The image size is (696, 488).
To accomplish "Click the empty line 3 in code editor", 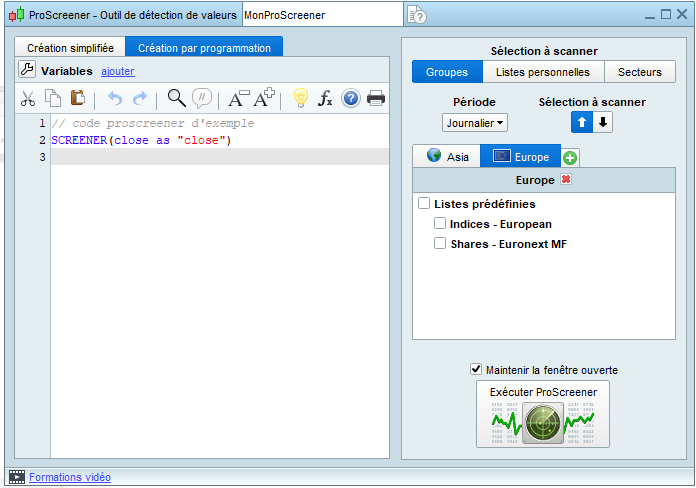I will [220, 157].
